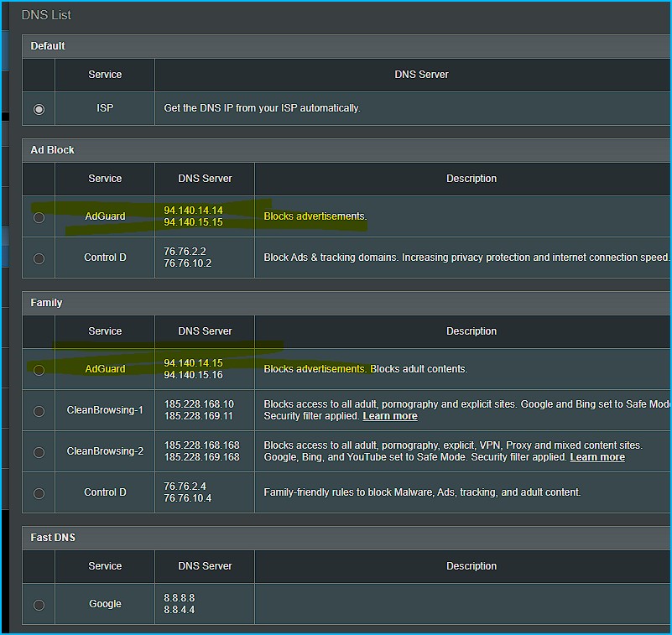
Task: Select AdGuard radio button in Ad Block section
Action: coord(39,217)
